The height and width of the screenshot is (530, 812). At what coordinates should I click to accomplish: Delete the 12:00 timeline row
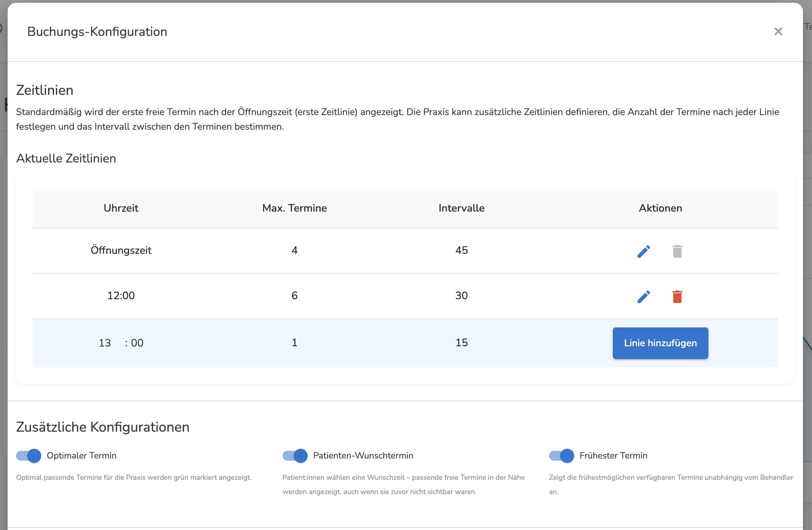tap(677, 296)
